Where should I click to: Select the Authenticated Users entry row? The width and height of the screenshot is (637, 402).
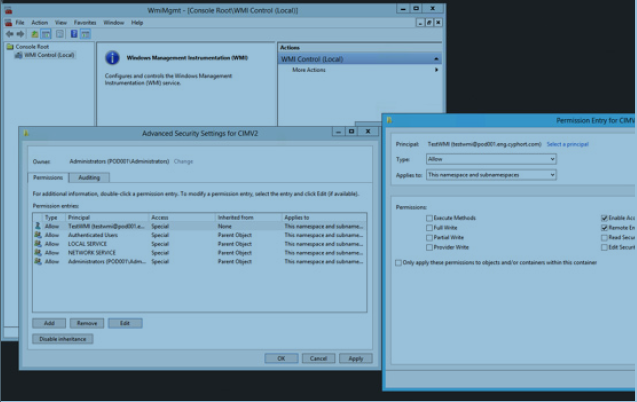pyautogui.click(x=199, y=235)
